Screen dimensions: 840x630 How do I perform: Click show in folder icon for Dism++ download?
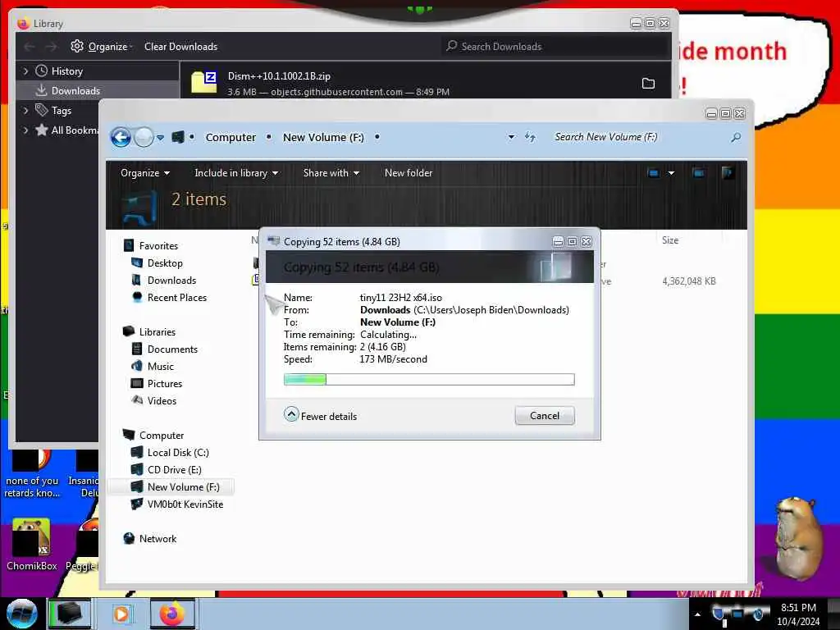click(648, 83)
